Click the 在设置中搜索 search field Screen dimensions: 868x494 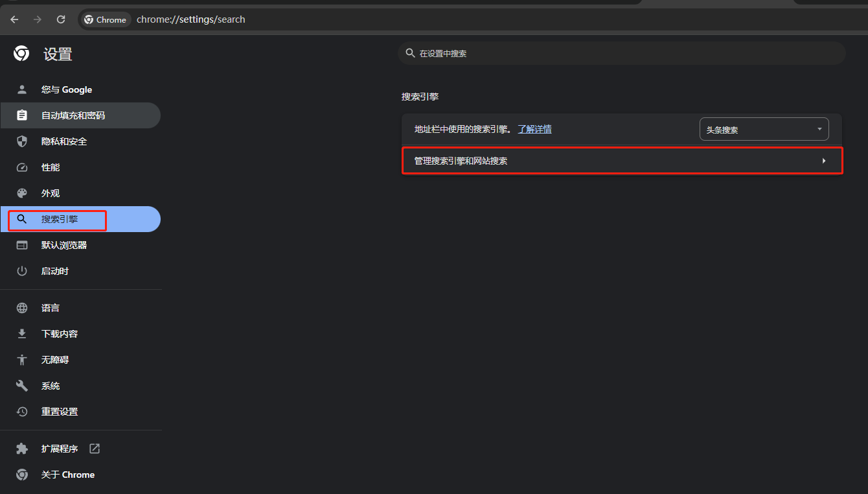(622, 53)
